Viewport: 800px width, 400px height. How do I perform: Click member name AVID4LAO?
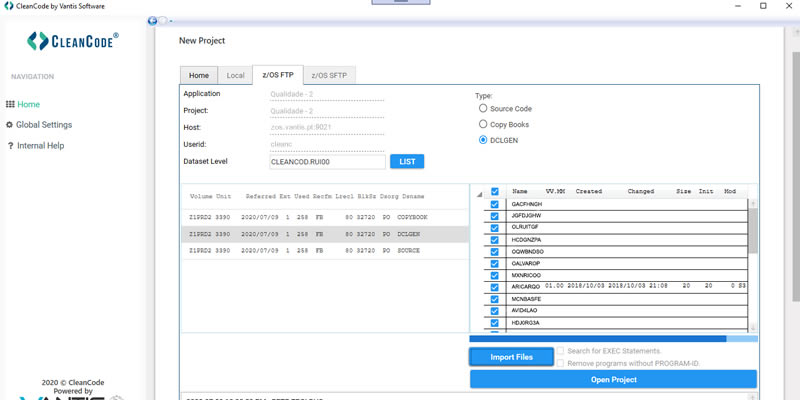point(524,310)
